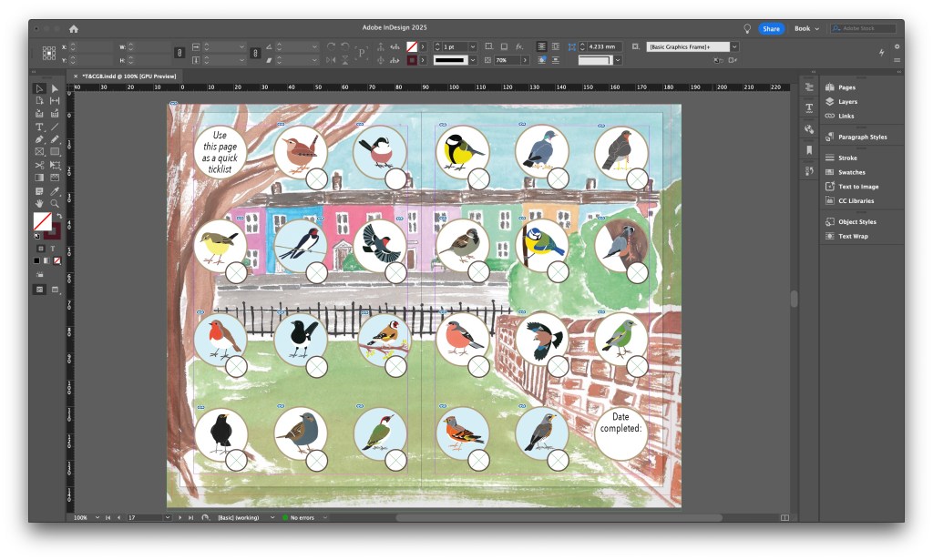Select the Hand tool
The height and width of the screenshot is (560, 933).
[39, 202]
